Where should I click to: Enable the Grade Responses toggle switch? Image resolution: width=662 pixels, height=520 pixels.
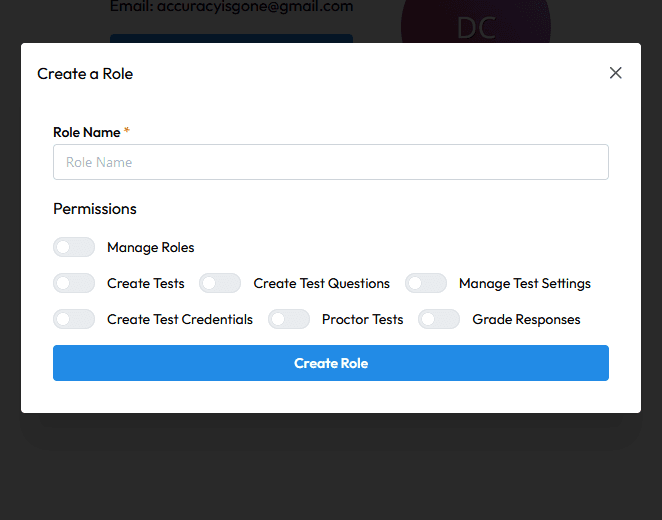439,319
